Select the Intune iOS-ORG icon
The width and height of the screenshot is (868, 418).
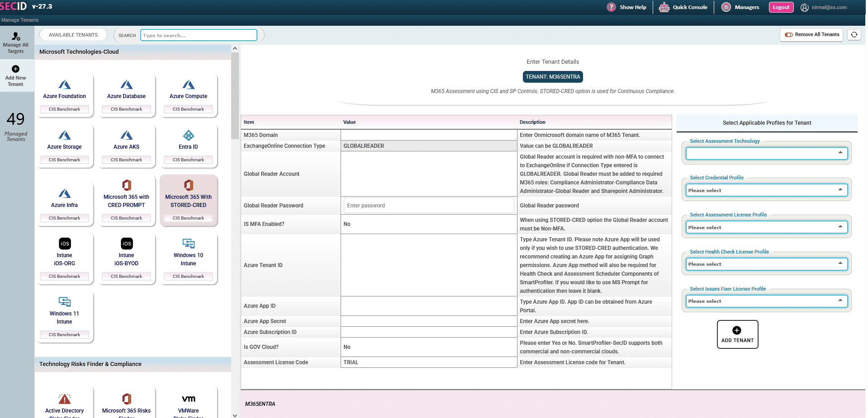coord(65,244)
